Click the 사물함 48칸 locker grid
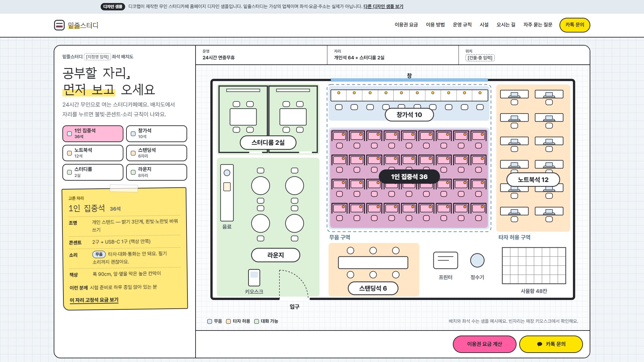Screen dimensions: 644x362 (534, 265)
